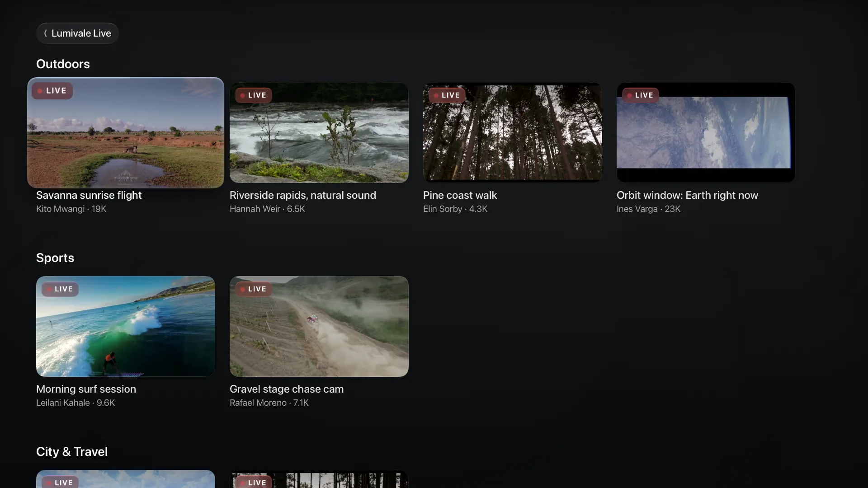Click LIVE badge on Savanna sunrise flight
The width and height of the screenshot is (868, 488).
[52, 91]
